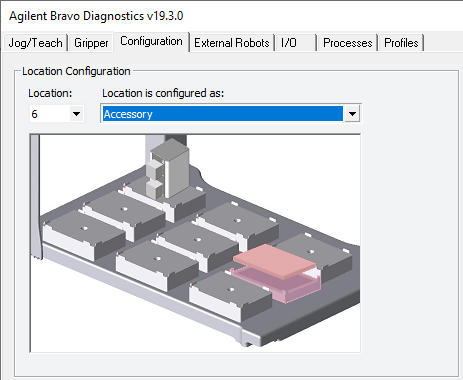This screenshot has height=380, width=463.
Task: Expand the Accessory configuration dropdown arrow
Action: click(352, 114)
